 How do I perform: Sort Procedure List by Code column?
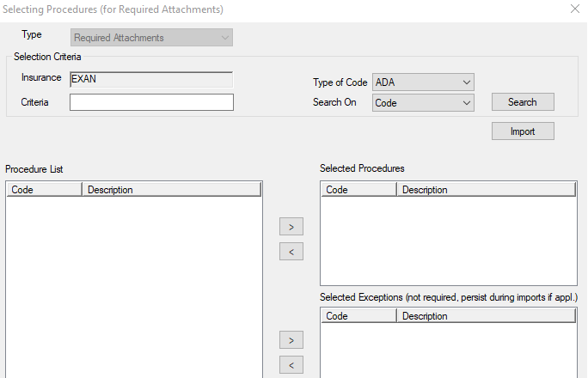[x=45, y=190]
